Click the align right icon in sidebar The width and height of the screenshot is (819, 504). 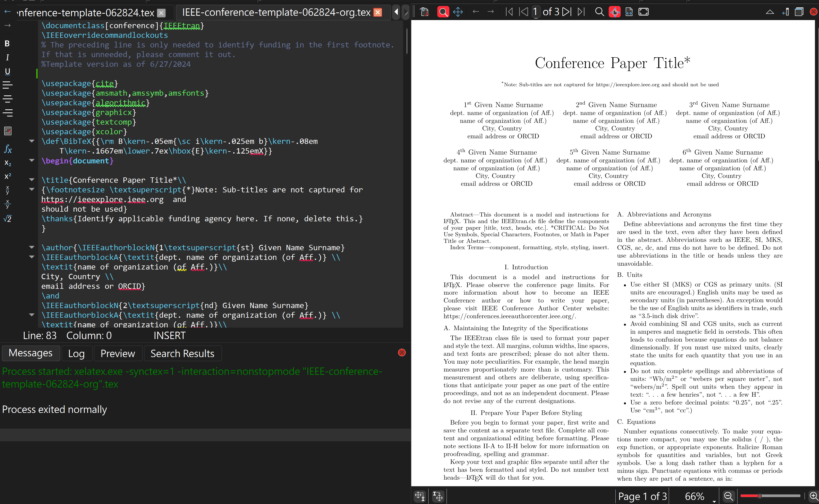7,113
